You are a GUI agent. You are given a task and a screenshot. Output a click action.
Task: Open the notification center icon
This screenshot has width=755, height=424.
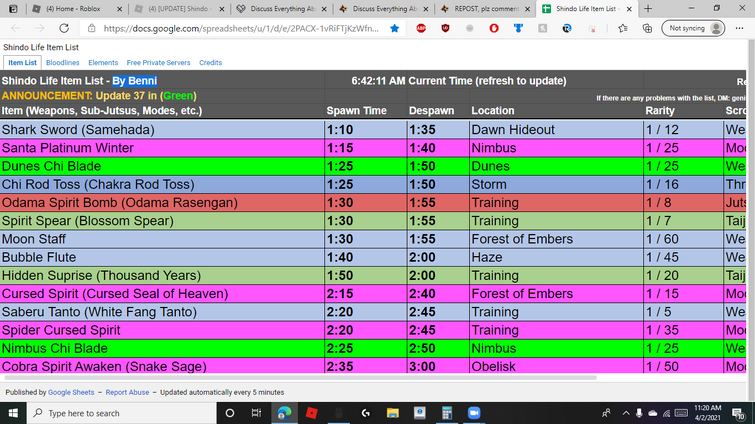[x=739, y=413]
